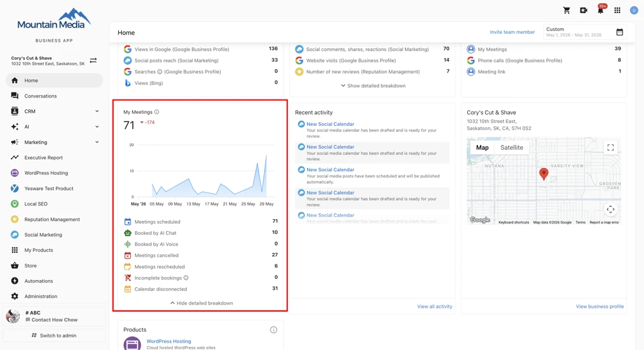Click Views (Bing) row
Screen dimensions: 644x350
(201, 82)
